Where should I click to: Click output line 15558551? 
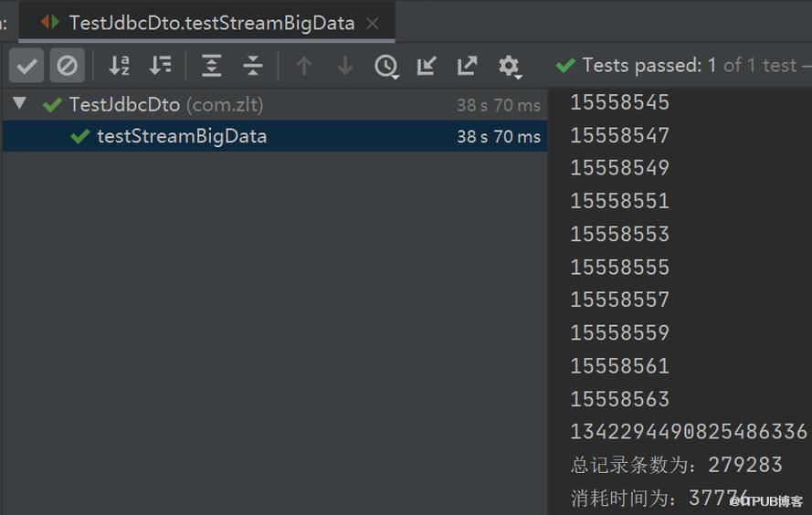click(620, 201)
